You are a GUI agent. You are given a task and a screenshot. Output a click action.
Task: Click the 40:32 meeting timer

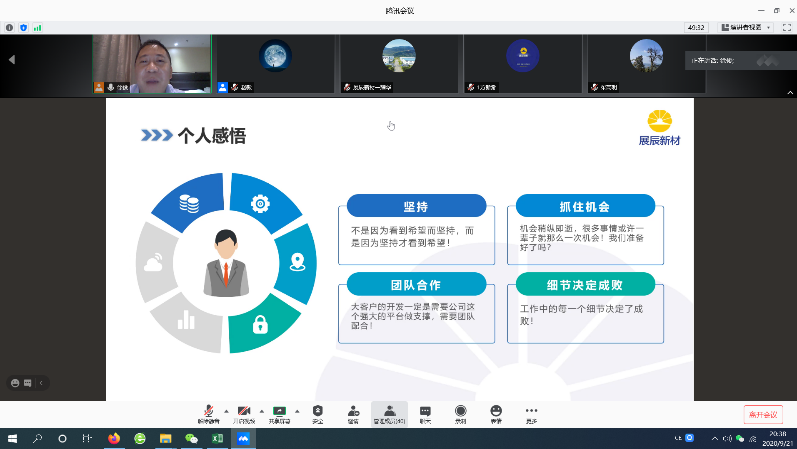696,27
